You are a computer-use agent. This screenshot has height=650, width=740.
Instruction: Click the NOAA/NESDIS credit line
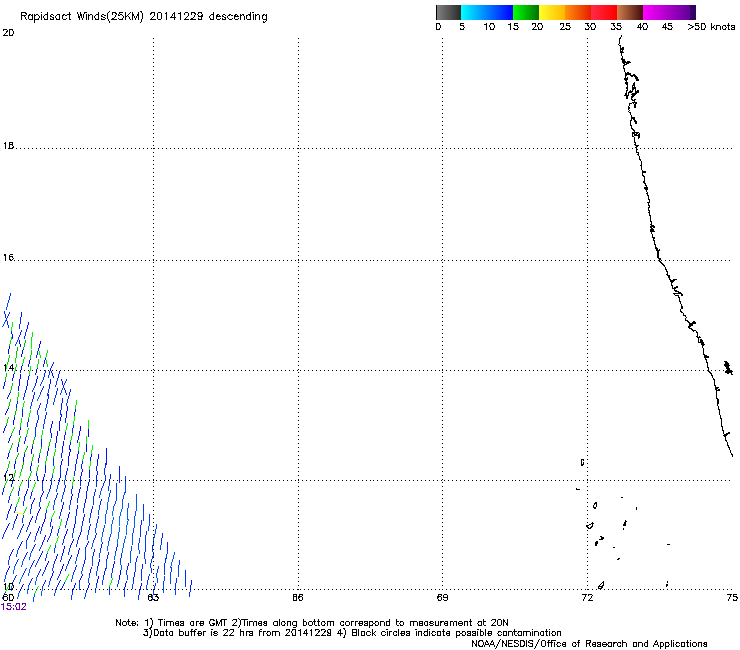(589, 644)
